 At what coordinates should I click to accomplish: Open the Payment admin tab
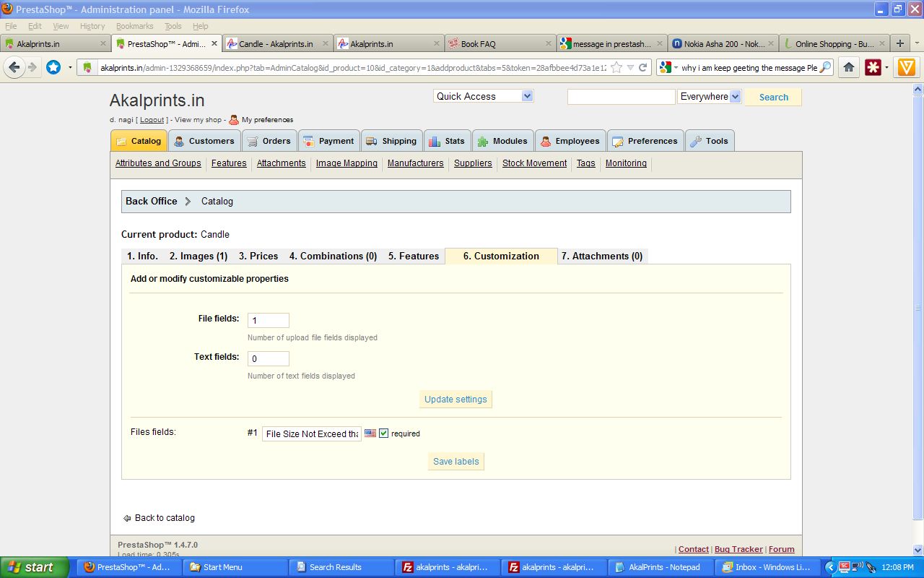(x=329, y=141)
